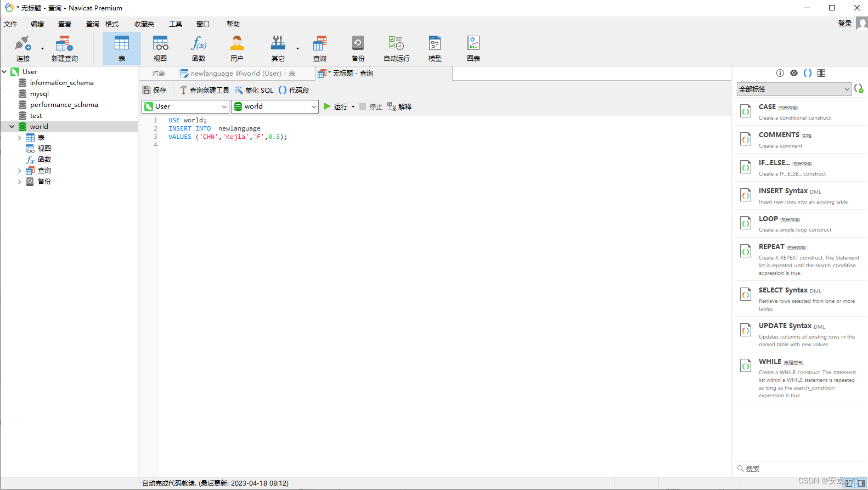Open the world database dropdown
868x490 pixels.
275,106
